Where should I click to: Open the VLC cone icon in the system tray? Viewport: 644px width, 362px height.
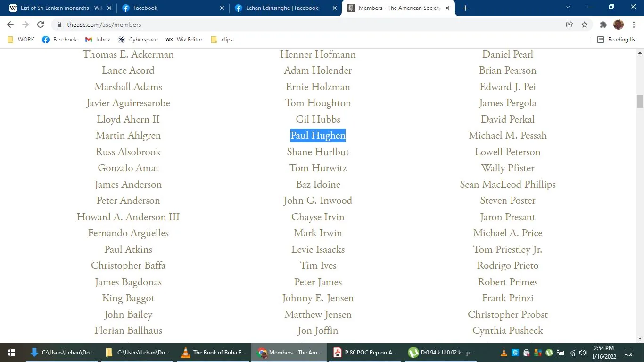click(x=503, y=353)
